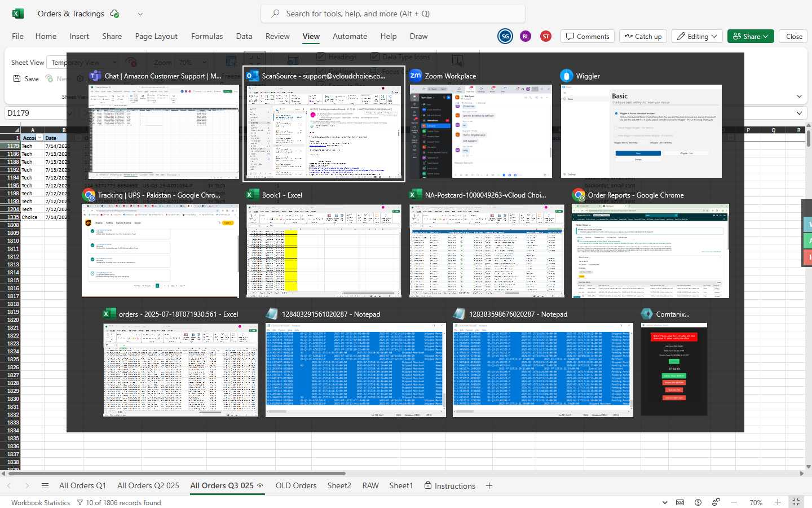Switch to the Zoom Workplace window thumbnail
Viewport: 812px width, 508px height.
pyautogui.click(x=481, y=132)
